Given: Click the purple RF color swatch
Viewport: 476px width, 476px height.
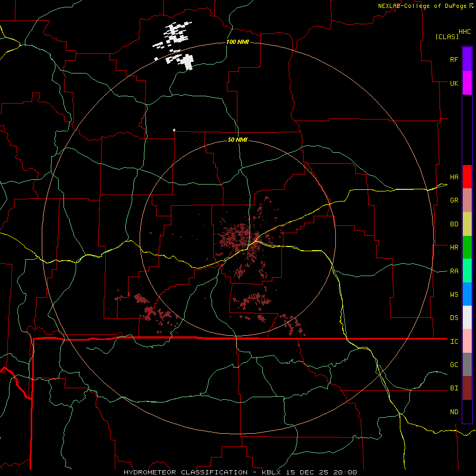Looking at the screenshot, I should click(x=467, y=59).
